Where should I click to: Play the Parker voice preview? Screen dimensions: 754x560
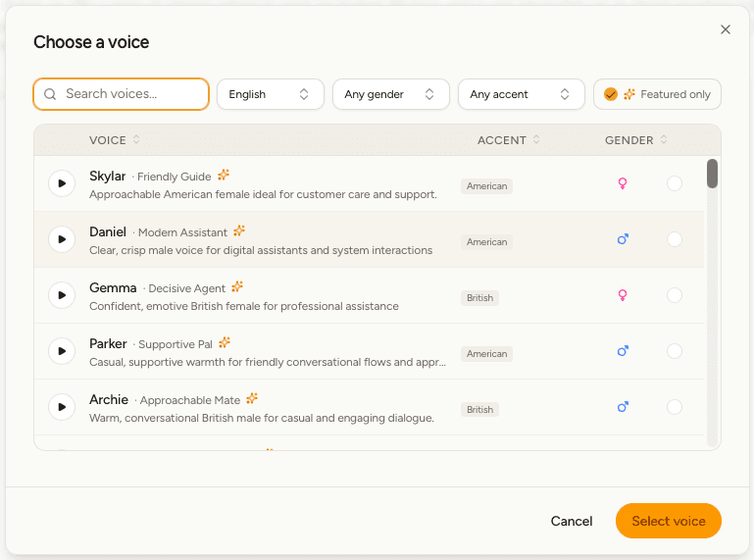tap(62, 351)
